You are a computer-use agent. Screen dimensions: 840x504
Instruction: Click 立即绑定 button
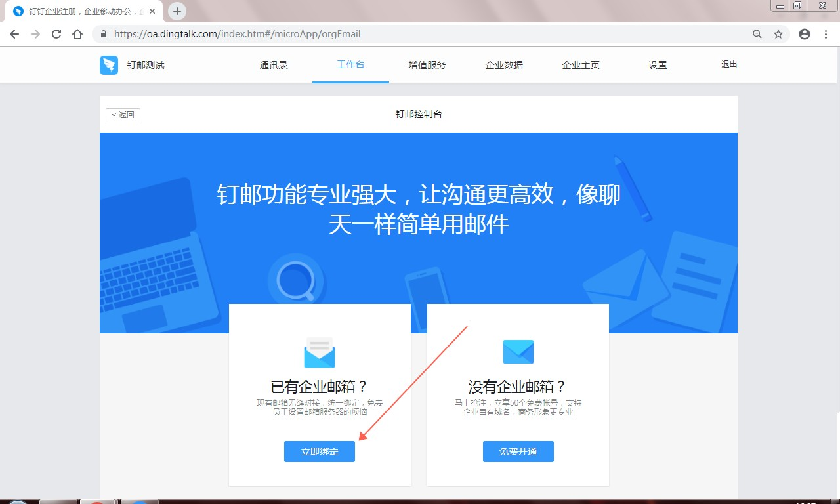(x=320, y=451)
